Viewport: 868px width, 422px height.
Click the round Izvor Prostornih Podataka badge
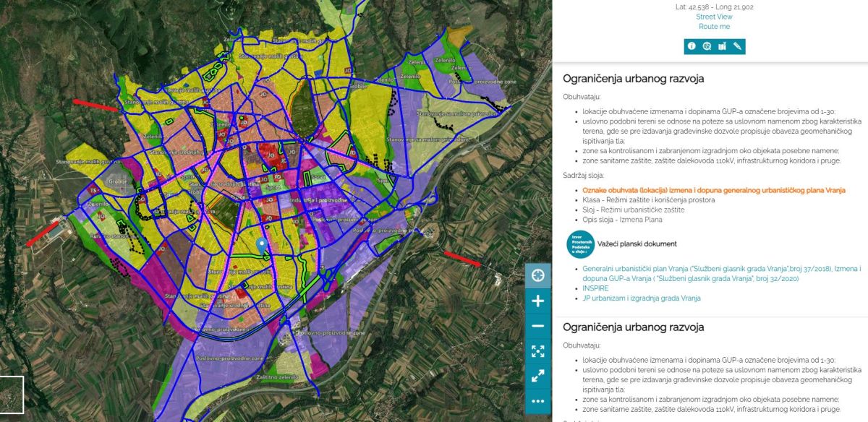[x=580, y=244]
